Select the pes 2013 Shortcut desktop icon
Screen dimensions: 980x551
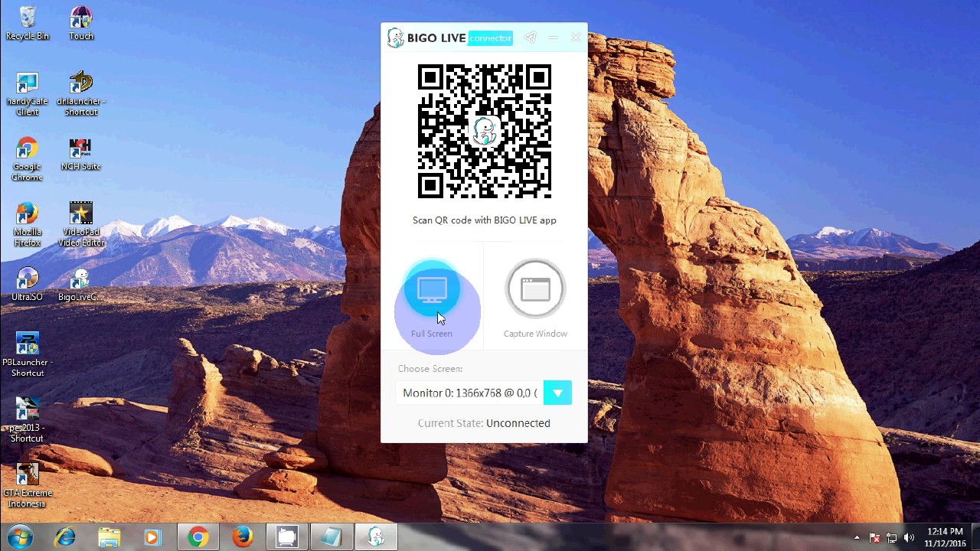(x=27, y=420)
